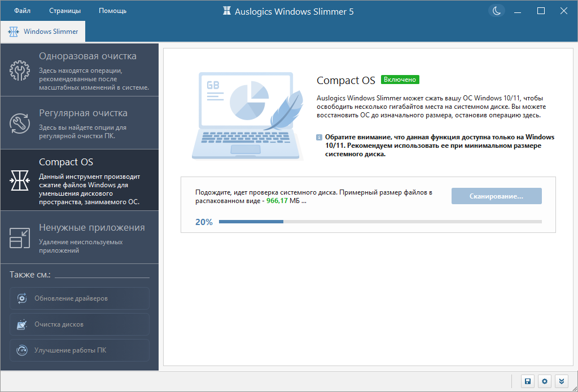Toggle dark mode moon icon
This screenshot has height=392, width=578.
(497, 11)
